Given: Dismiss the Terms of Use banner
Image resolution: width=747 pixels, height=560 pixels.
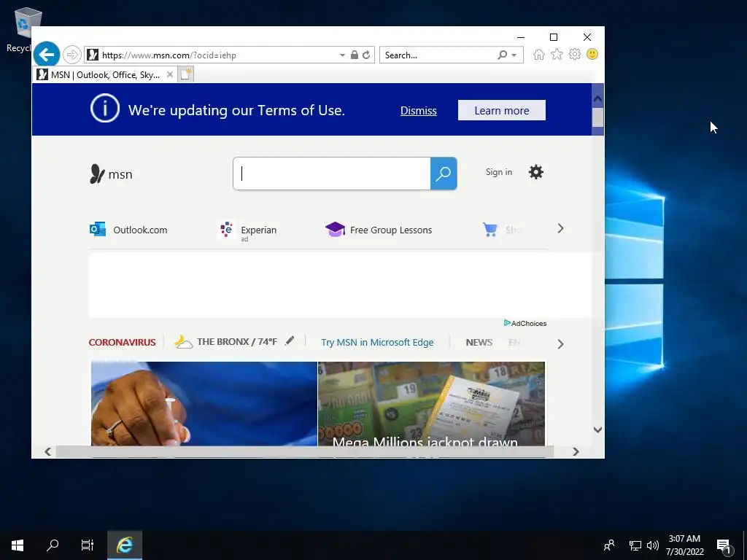Looking at the screenshot, I should coord(418,111).
